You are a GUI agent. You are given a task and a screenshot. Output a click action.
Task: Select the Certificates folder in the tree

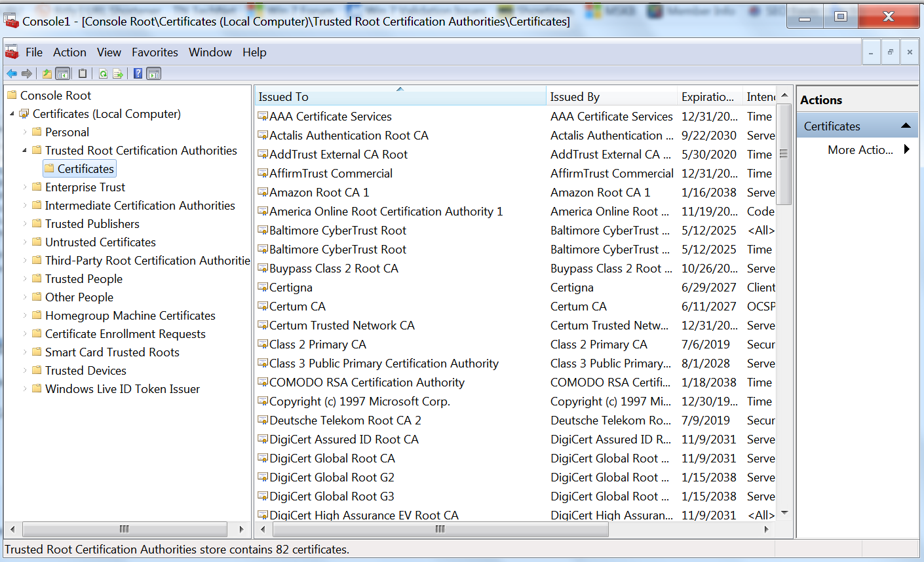[79, 169]
